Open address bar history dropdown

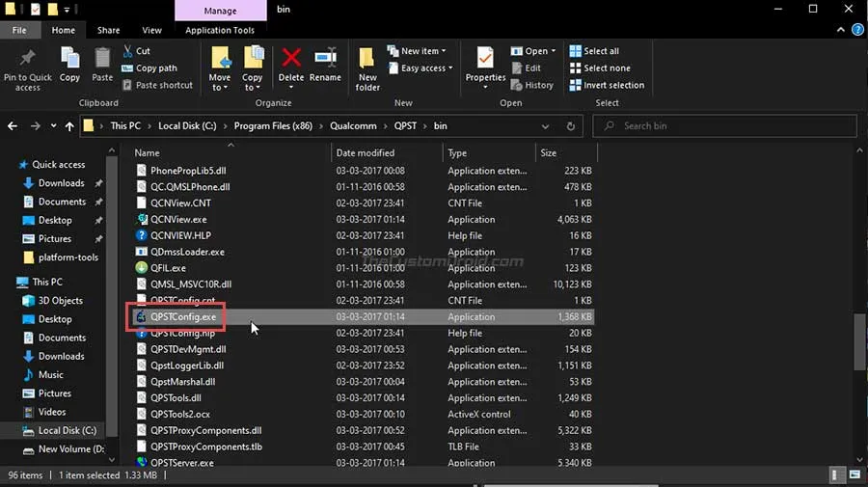click(x=545, y=126)
